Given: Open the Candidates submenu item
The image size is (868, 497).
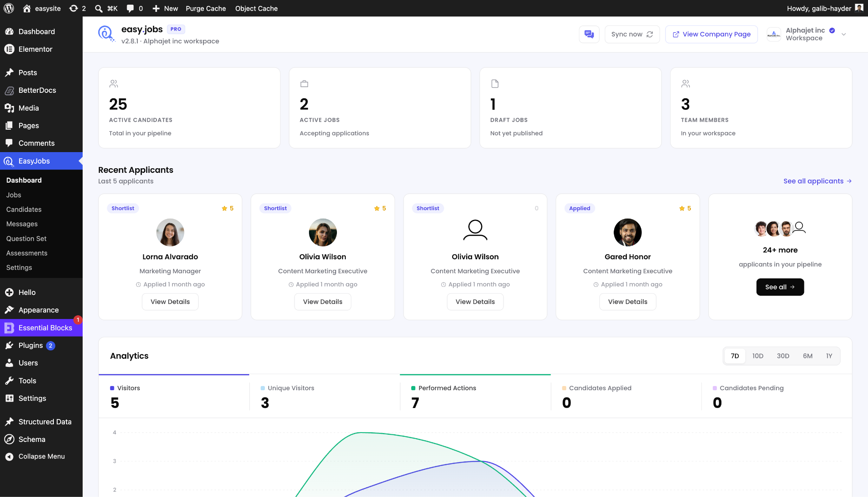Looking at the screenshot, I should [x=24, y=209].
